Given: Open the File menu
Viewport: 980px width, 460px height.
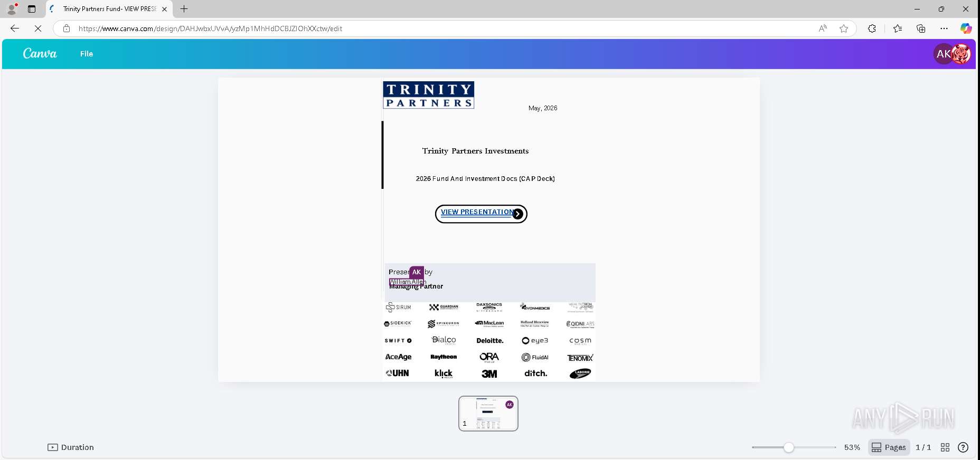Looking at the screenshot, I should pyautogui.click(x=87, y=54).
